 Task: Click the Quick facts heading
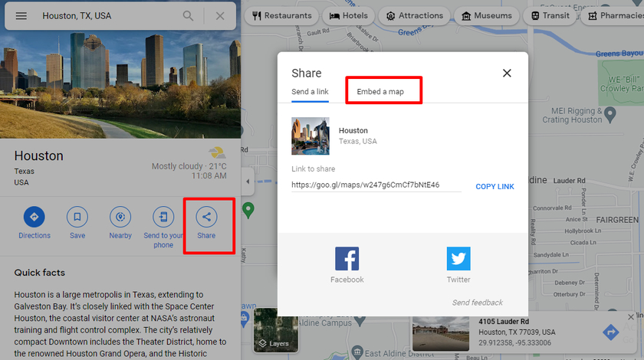[39, 273]
